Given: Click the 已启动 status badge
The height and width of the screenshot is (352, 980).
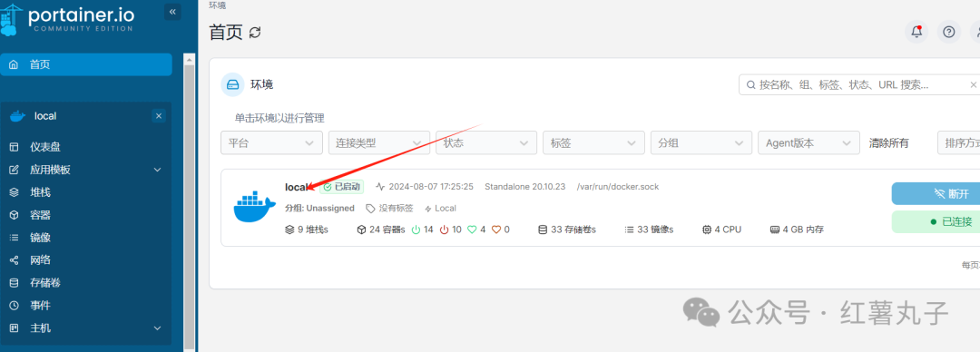Looking at the screenshot, I should click(342, 187).
